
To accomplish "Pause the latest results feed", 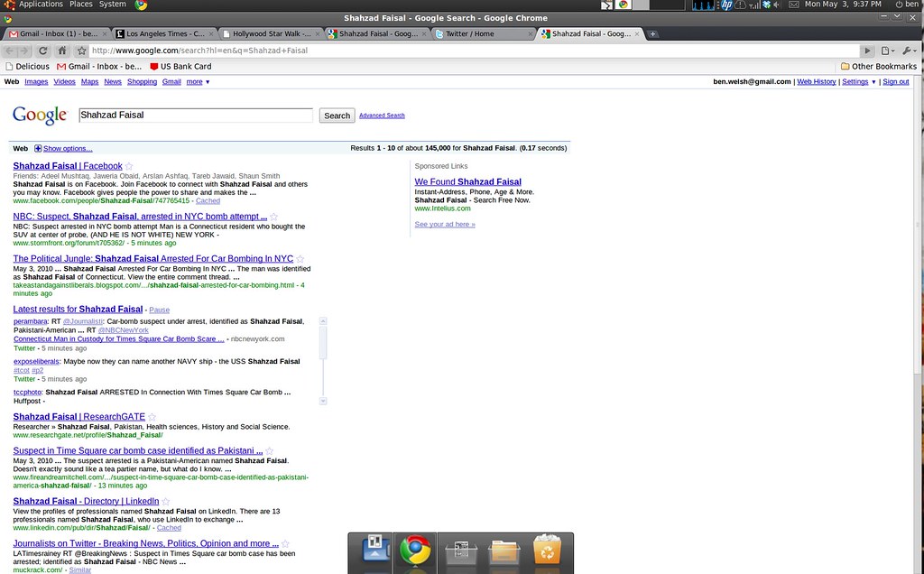I will click(159, 310).
